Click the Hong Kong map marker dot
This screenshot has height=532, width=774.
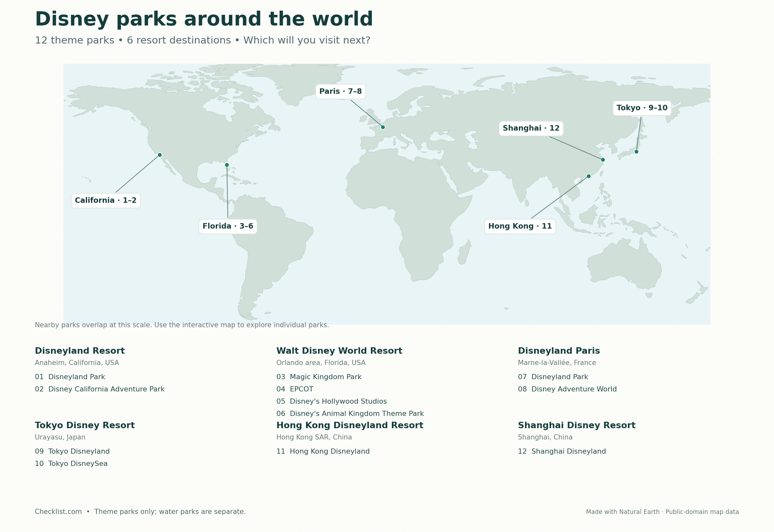point(588,176)
